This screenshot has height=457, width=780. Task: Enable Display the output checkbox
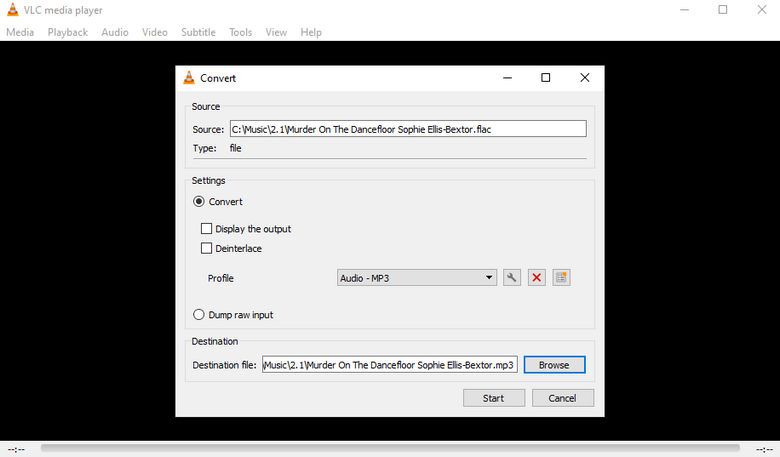(x=206, y=229)
